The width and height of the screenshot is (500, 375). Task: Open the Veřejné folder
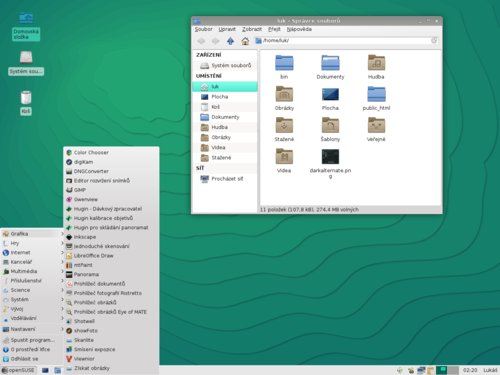coord(376,125)
